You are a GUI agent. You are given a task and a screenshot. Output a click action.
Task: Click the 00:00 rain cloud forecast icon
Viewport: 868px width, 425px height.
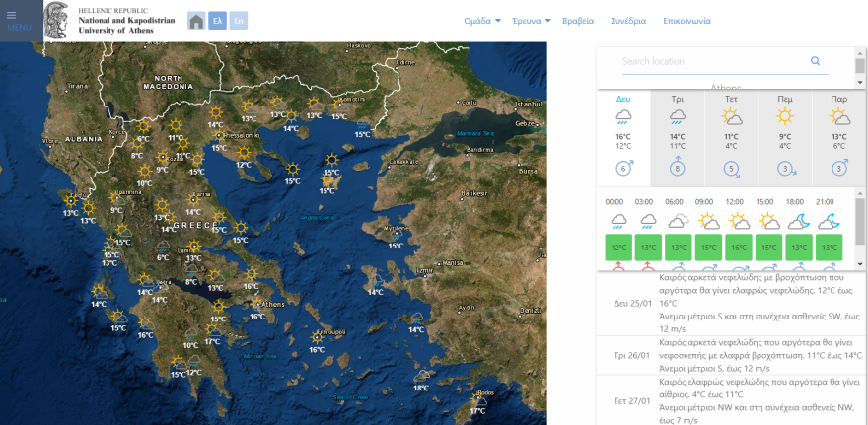pyautogui.click(x=617, y=221)
